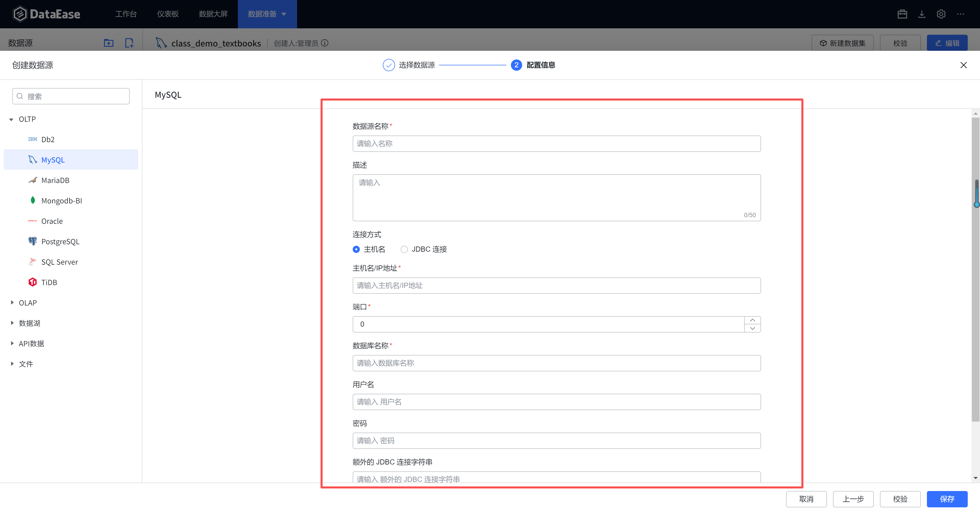
Task: Select the JDBC 连接 radio option
Action: pyautogui.click(x=404, y=249)
